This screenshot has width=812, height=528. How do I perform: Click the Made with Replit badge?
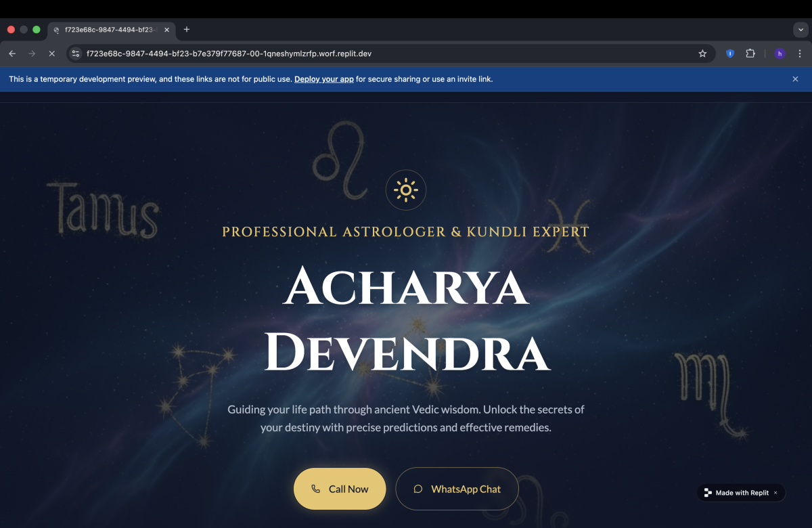tap(736, 493)
